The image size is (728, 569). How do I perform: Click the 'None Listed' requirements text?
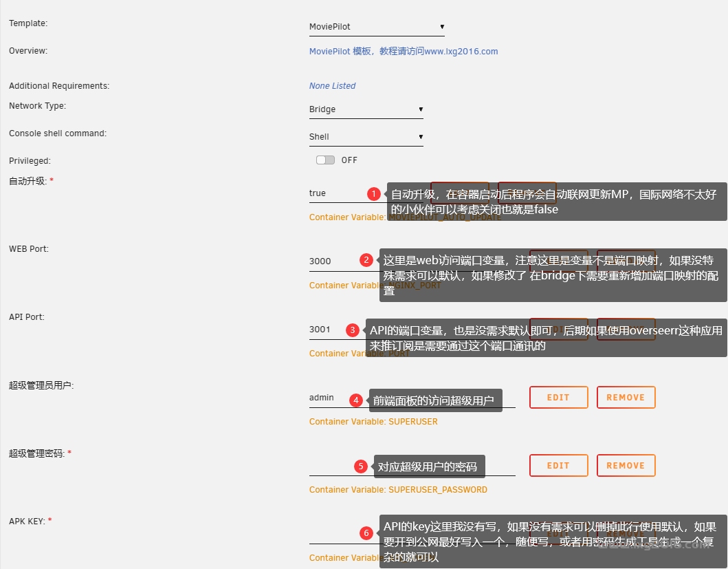333,85
